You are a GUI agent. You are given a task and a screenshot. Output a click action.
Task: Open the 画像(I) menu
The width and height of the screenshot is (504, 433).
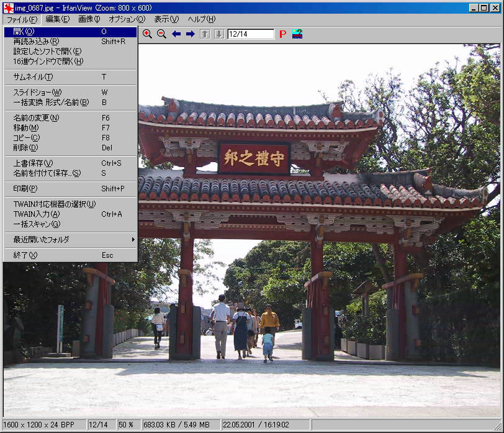[89, 19]
